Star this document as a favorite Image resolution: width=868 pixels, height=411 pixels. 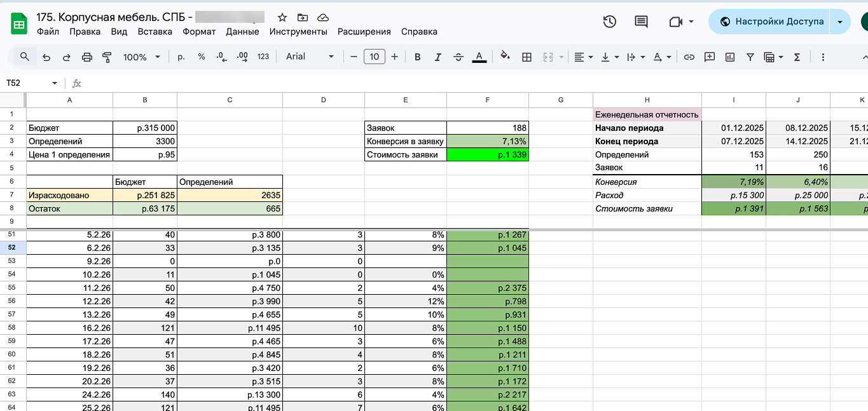click(x=282, y=18)
